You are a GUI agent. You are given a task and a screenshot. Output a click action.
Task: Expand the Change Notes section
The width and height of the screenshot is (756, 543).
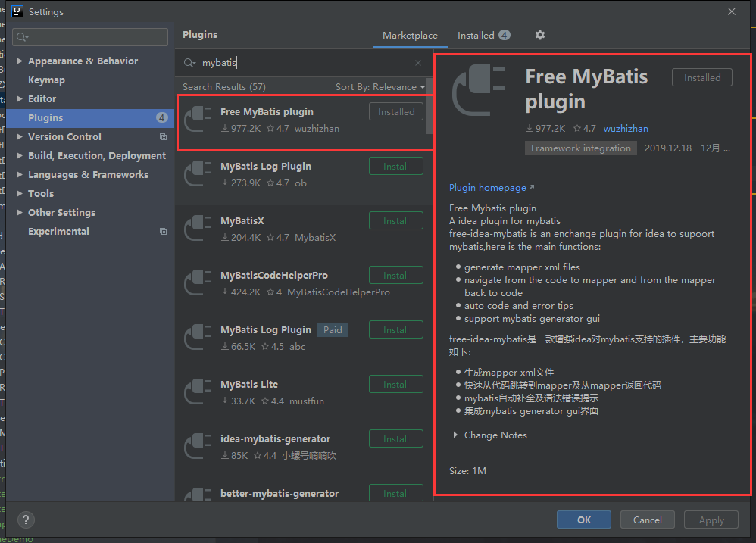pyautogui.click(x=455, y=435)
